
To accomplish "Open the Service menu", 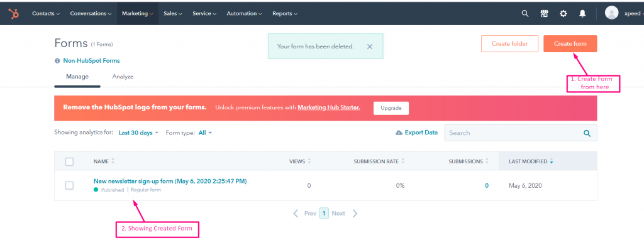I will click(x=204, y=14).
